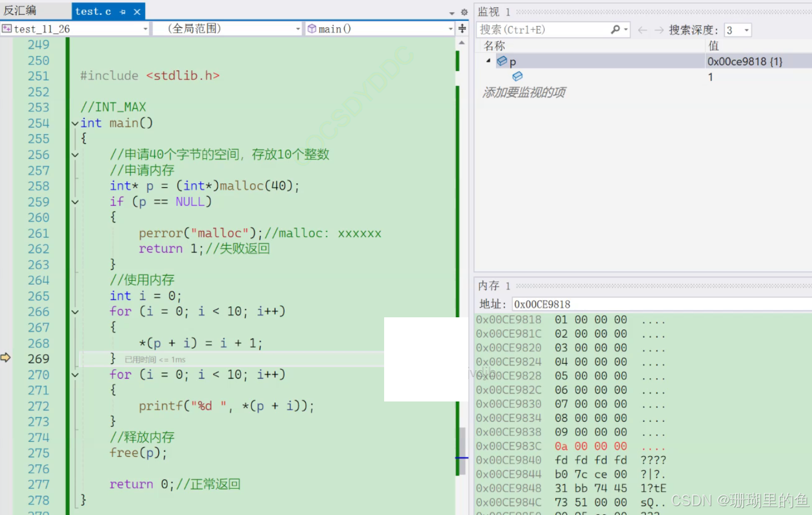Click the 内存 1 panel title
The width and height of the screenshot is (812, 515).
[x=494, y=286]
